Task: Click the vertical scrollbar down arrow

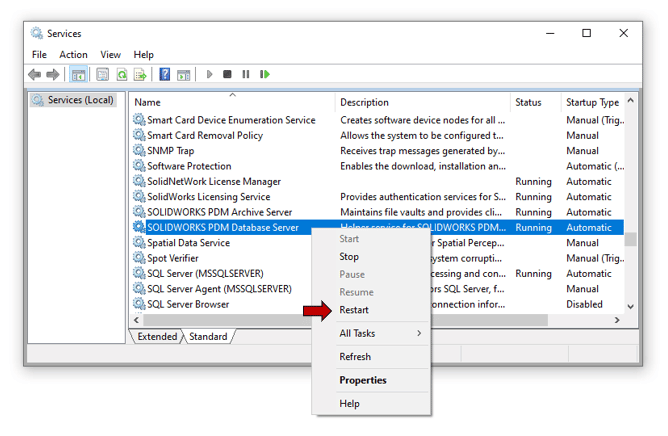Action: [630, 306]
